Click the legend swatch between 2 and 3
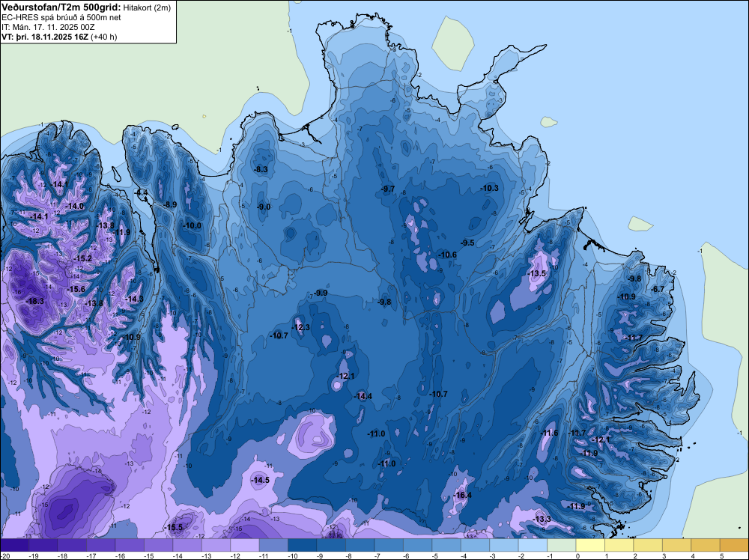Viewport: 749px width, 560px height. pyautogui.click(x=648, y=545)
